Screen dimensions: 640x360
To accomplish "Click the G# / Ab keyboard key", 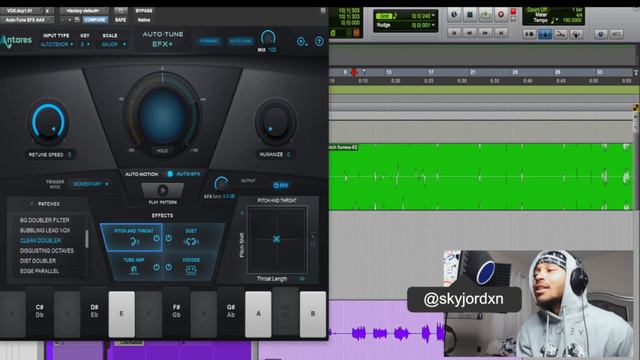I will click(231, 311).
